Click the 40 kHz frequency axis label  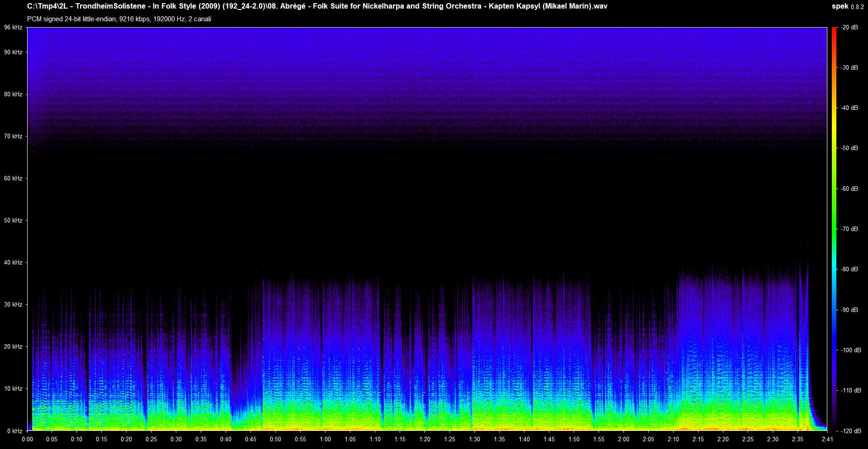(13, 262)
